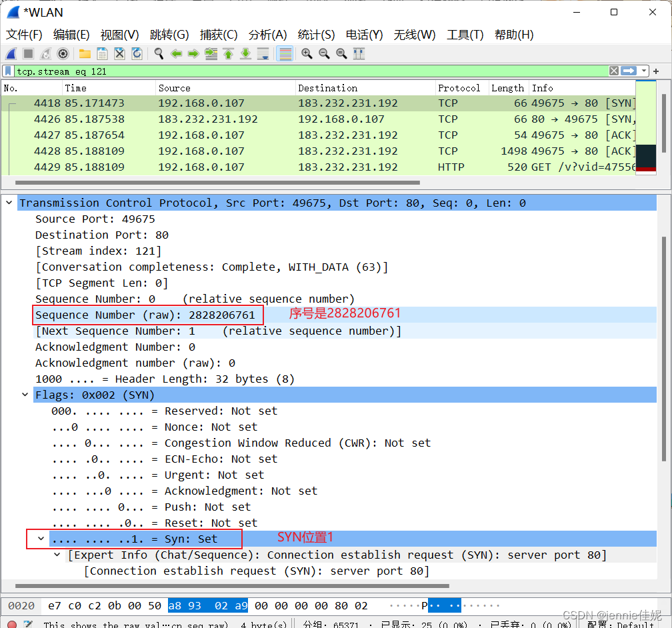
Task: Click the packet details vertical scrollbar
Action: (664, 348)
